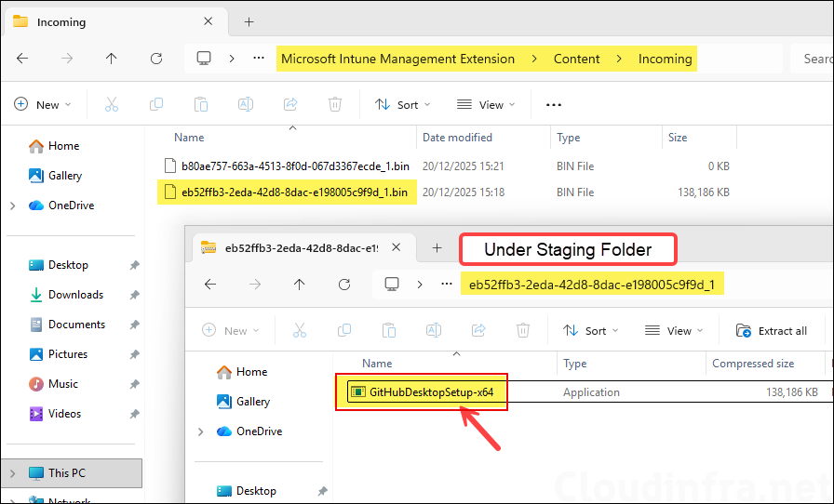834x504 pixels.
Task: Open Downloads in the Incoming sidebar
Action: point(75,295)
